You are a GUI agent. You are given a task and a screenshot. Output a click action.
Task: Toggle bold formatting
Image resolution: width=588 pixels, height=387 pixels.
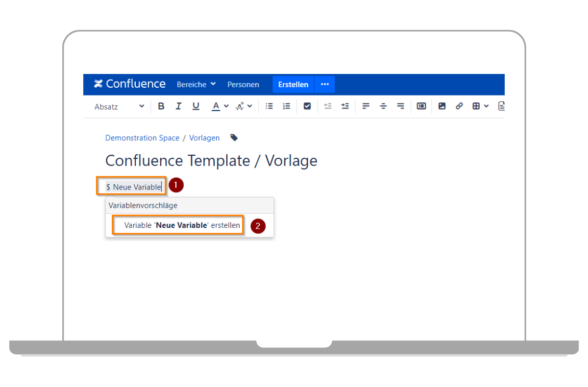[x=161, y=106]
